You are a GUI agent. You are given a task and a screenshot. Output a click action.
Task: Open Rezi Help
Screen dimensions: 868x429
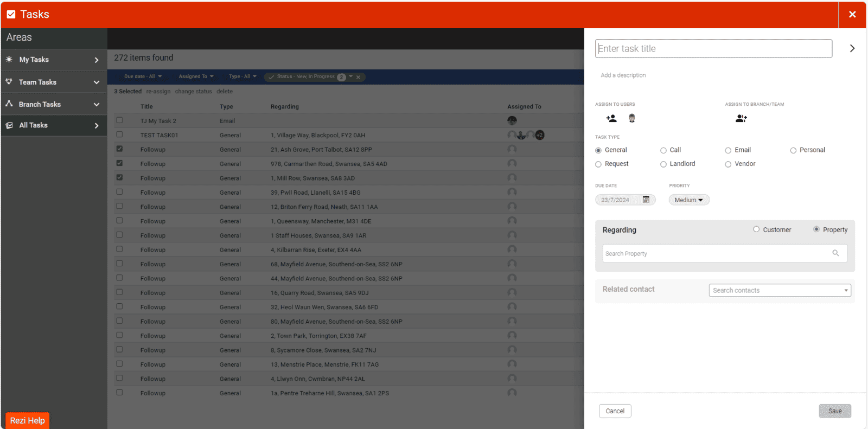pos(28,420)
